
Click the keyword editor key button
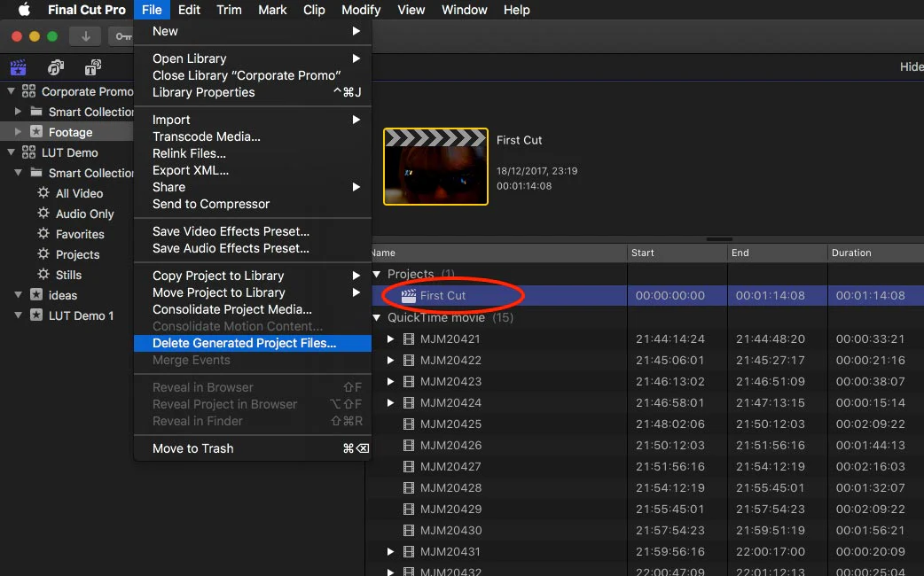(122, 36)
